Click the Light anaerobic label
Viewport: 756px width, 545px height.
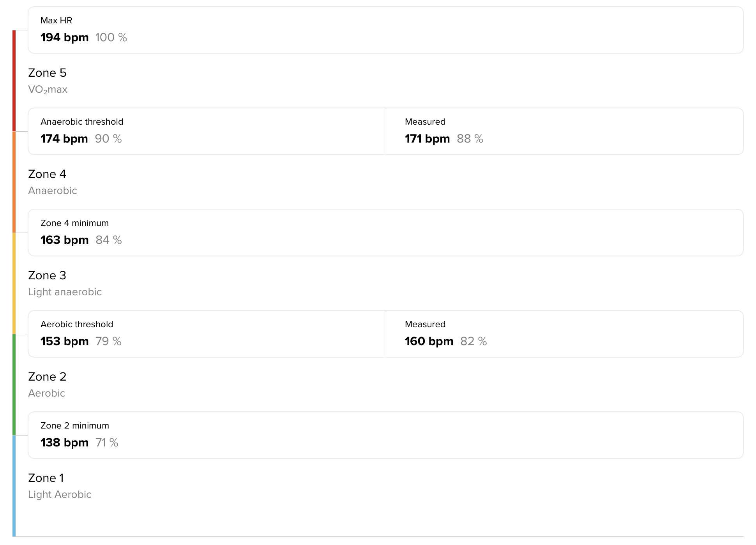(x=65, y=292)
